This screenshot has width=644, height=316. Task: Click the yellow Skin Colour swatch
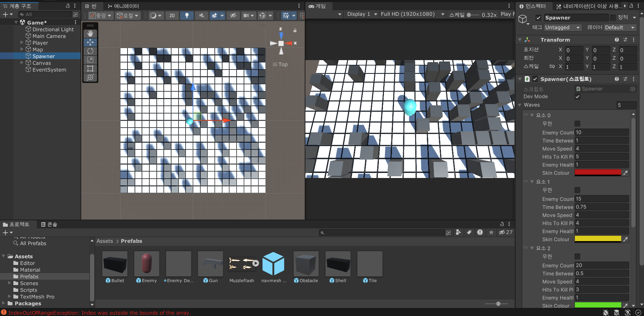(598, 239)
